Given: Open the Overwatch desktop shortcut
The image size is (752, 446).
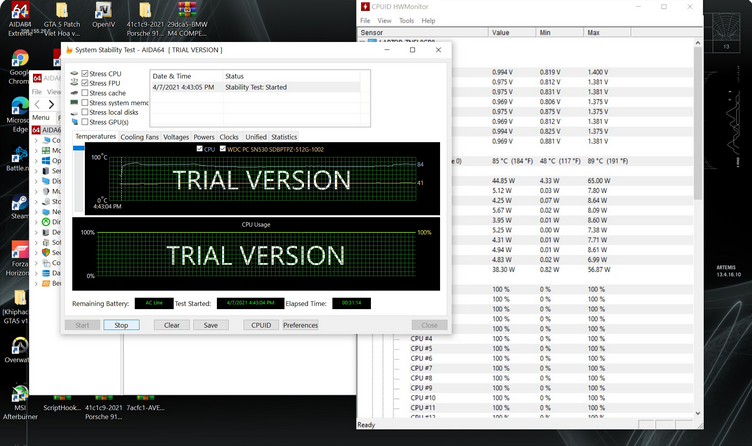Looking at the screenshot, I should click(19, 345).
